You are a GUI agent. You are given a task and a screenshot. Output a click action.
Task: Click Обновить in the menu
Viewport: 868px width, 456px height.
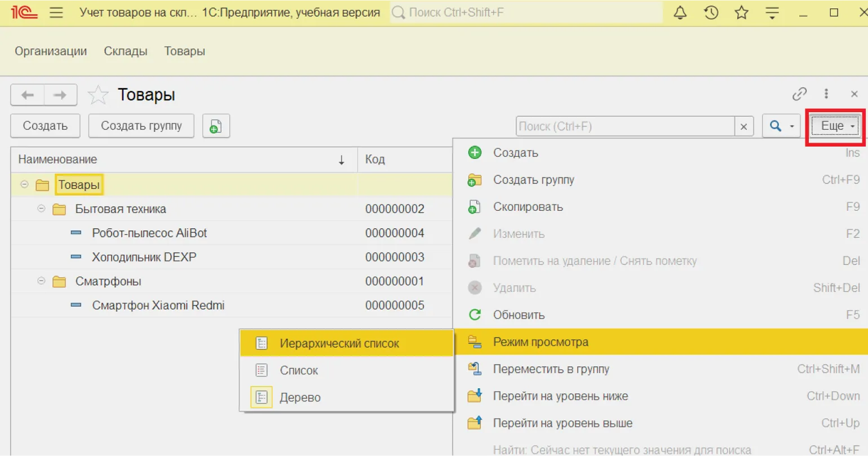click(x=519, y=315)
